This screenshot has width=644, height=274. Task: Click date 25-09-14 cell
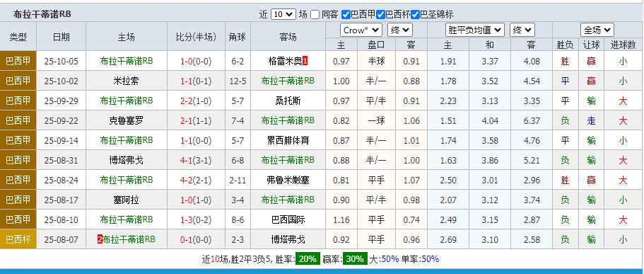(62, 140)
